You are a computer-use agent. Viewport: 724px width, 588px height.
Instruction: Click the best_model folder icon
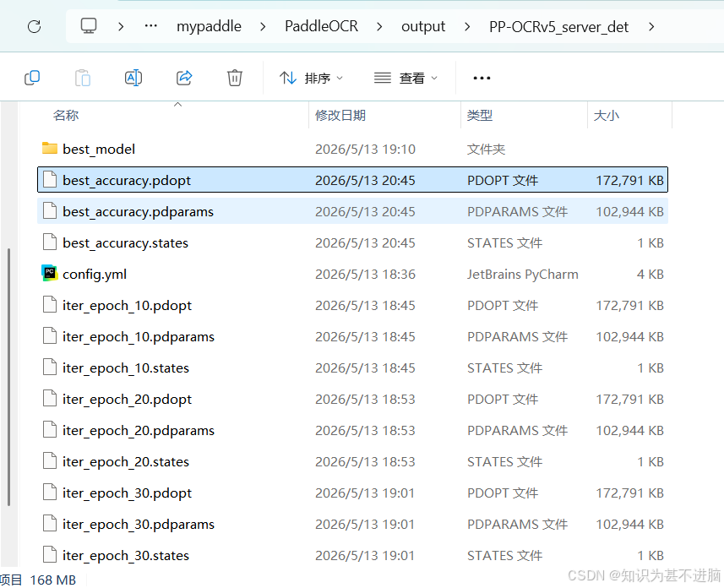(50, 149)
